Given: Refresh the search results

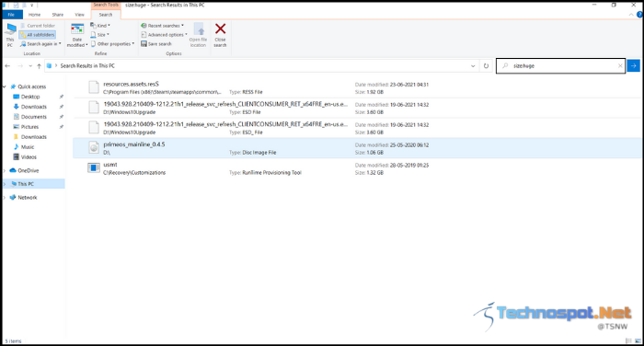Looking at the screenshot, I should [x=487, y=65].
